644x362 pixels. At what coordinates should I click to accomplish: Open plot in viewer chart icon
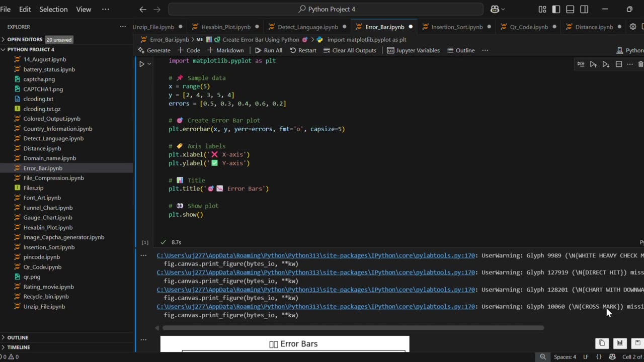[620, 343]
